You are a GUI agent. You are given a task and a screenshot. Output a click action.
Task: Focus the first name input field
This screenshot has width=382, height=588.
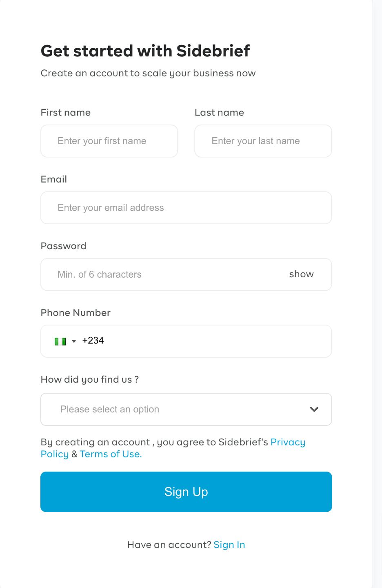pyautogui.click(x=109, y=141)
